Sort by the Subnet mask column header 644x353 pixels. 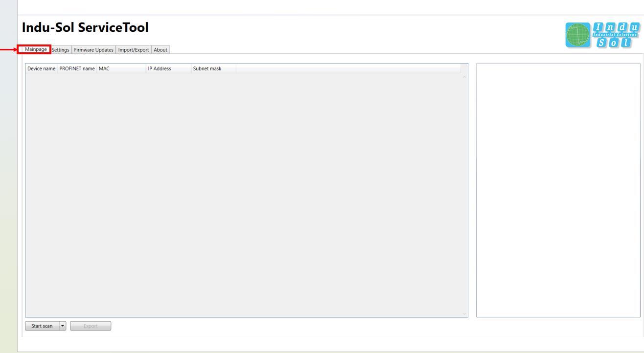(x=213, y=68)
